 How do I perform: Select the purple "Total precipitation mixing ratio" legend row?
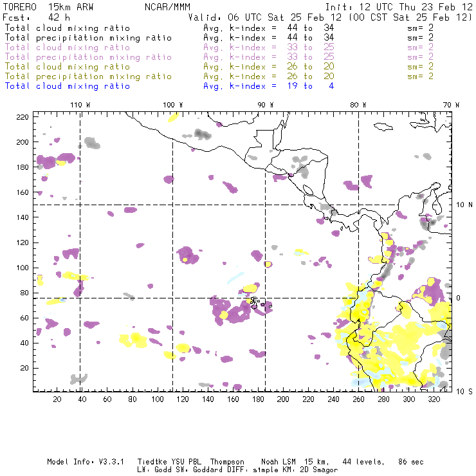[219, 57]
